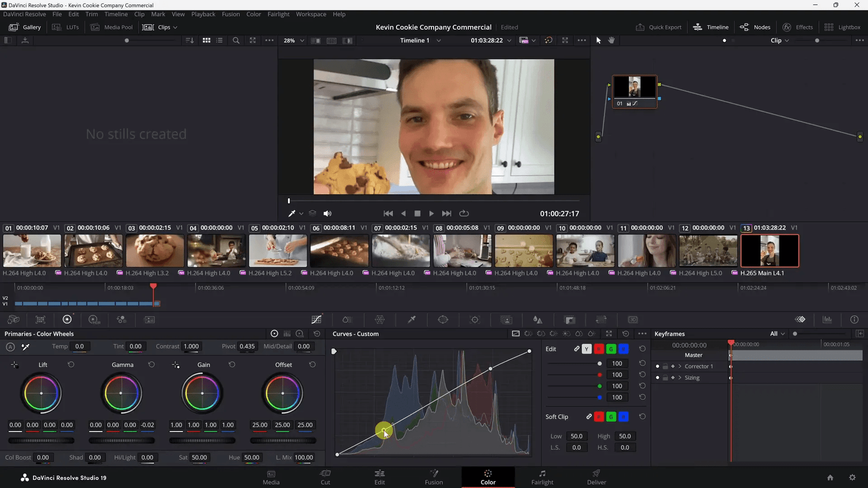Open the RGB Mixer palette
The width and height of the screenshot is (868, 488).
[x=122, y=320]
